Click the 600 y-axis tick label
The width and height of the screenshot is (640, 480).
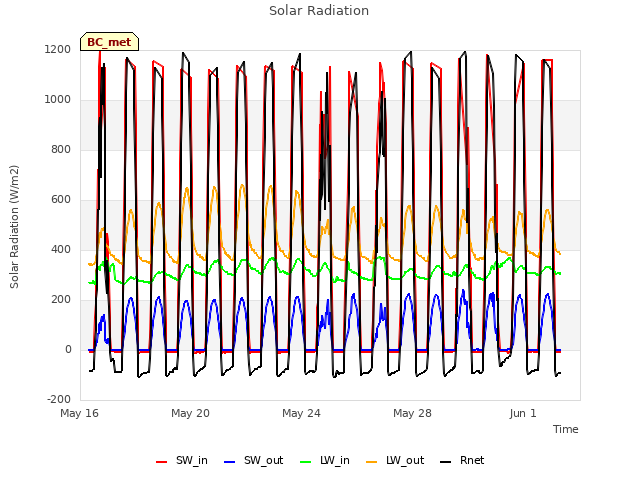pos(61,200)
